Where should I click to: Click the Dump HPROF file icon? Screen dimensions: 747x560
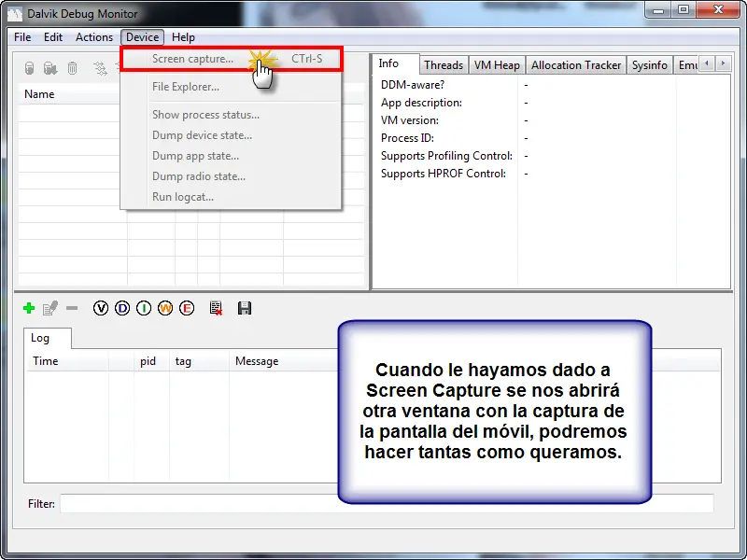[50, 68]
